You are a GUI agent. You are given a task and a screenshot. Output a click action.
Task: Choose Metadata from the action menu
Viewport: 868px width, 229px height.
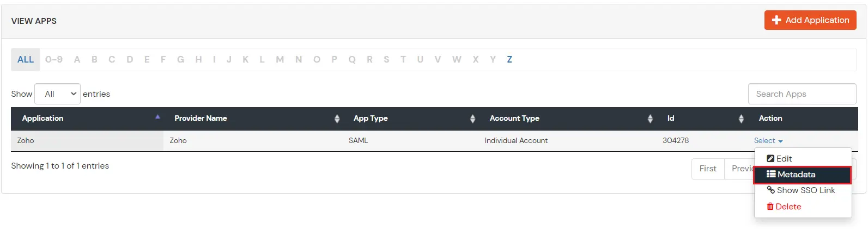click(x=803, y=175)
